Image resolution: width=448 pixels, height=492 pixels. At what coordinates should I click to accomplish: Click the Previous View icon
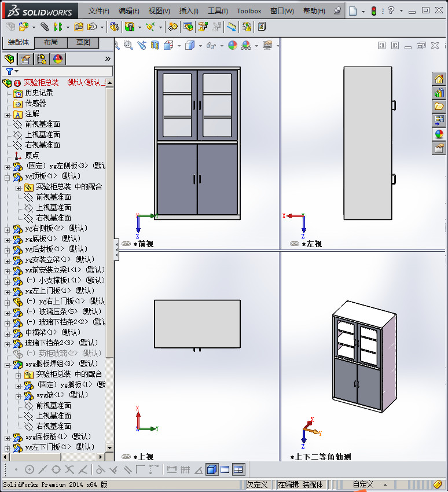(x=142, y=46)
